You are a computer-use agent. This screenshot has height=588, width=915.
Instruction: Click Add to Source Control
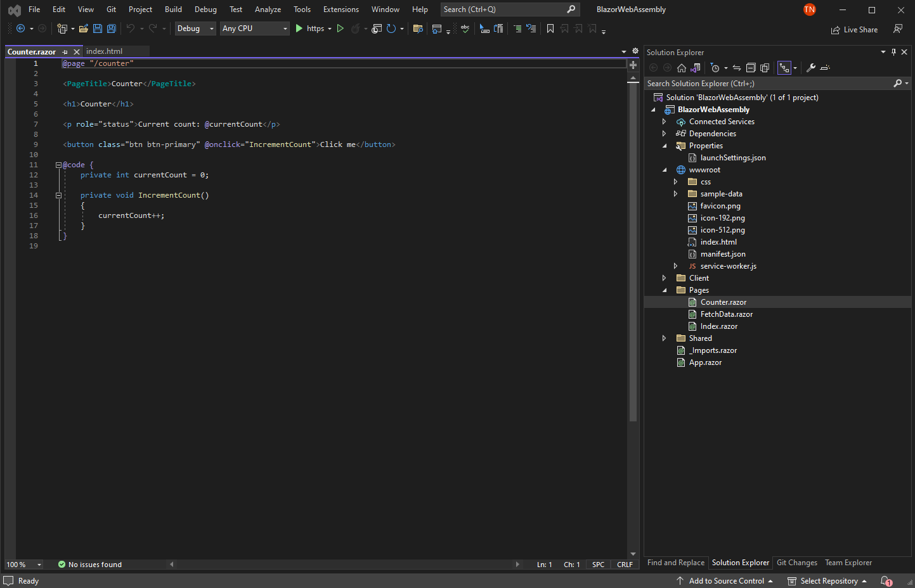[725, 581]
